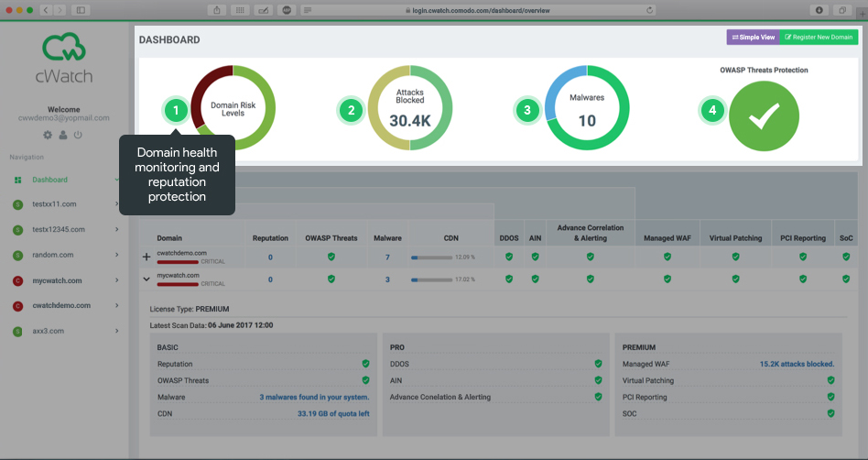
Task: Toggle the browser sidebar button
Action: (81, 10)
